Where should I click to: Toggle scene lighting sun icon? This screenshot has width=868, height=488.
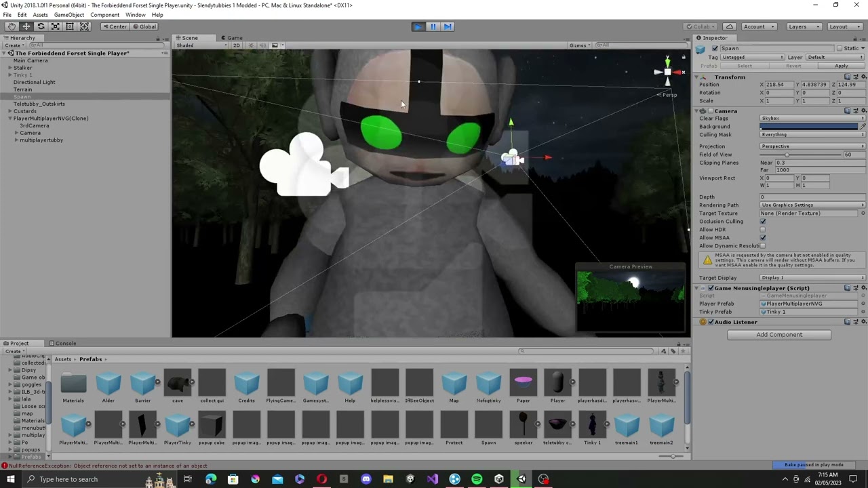coord(251,45)
